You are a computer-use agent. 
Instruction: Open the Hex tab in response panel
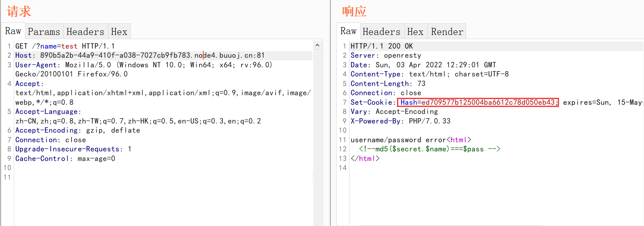point(415,32)
